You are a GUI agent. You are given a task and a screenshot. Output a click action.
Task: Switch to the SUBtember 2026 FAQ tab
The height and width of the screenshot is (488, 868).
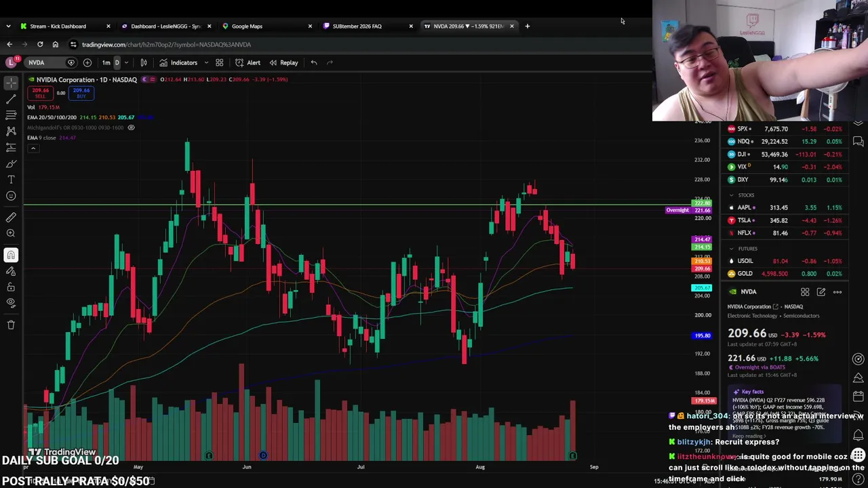tap(368, 26)
